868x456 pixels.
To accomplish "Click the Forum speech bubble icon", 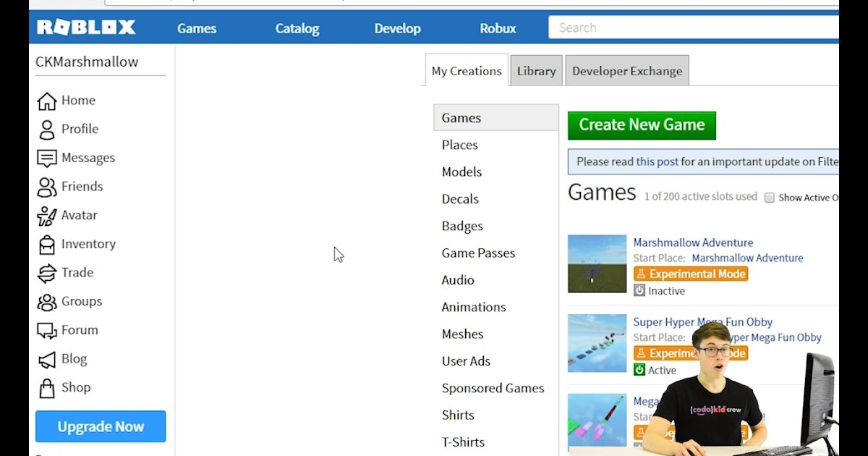I will point(47,331).
